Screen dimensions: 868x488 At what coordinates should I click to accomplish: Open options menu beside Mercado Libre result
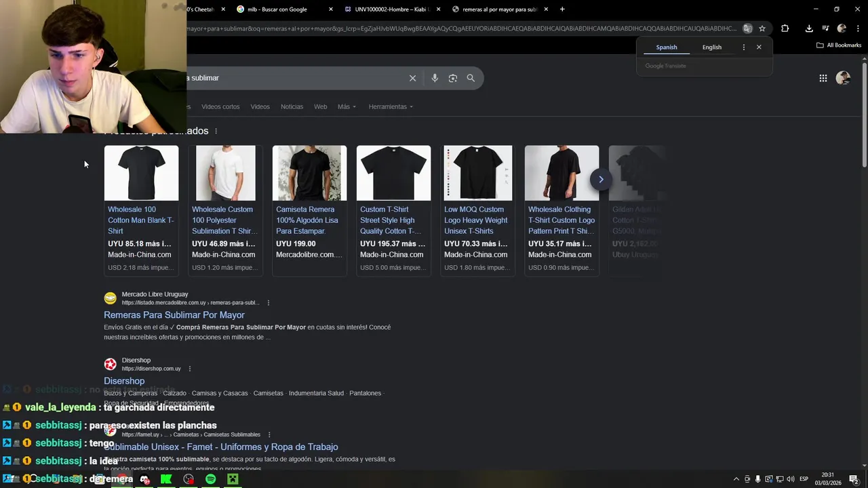(269, 303)
